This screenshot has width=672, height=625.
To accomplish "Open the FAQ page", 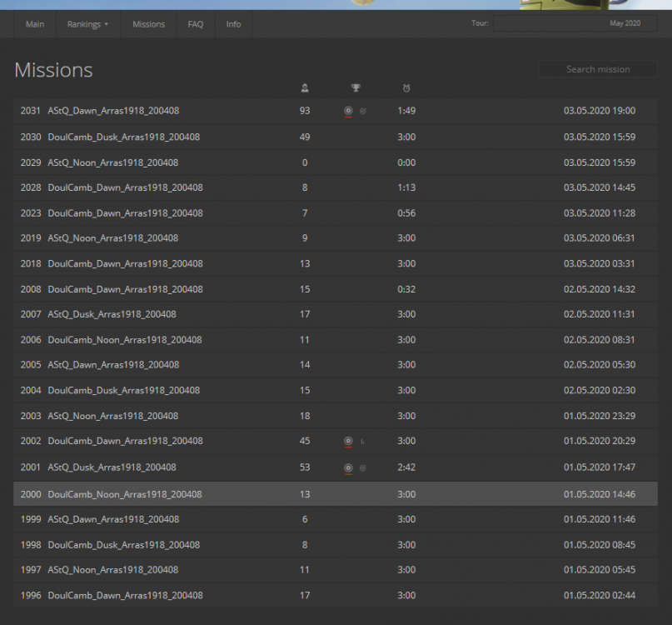I will [195, 24].
